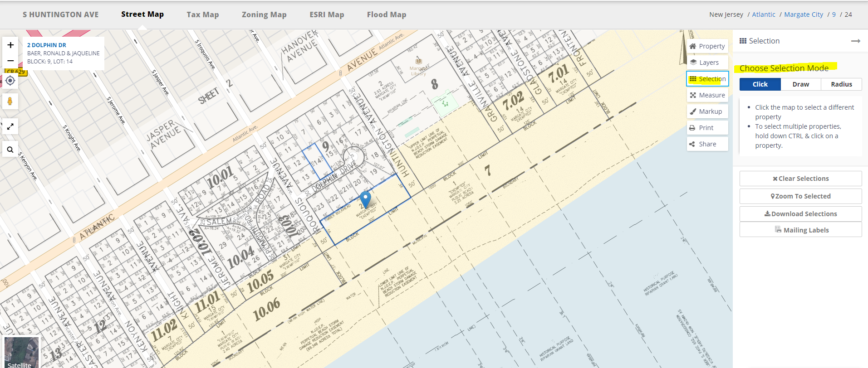Open the Measure tool

tap(707, 95)
